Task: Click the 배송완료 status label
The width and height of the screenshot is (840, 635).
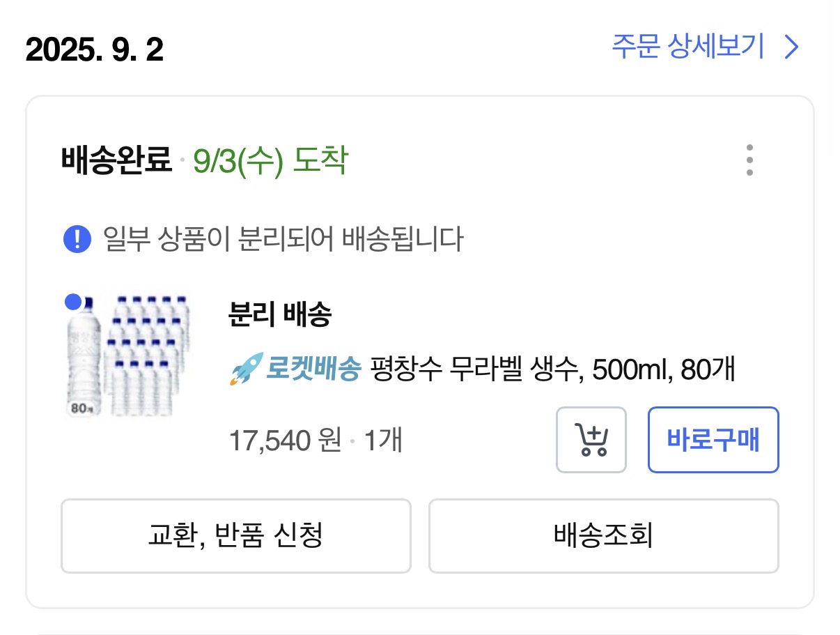Action: [116, 162]
